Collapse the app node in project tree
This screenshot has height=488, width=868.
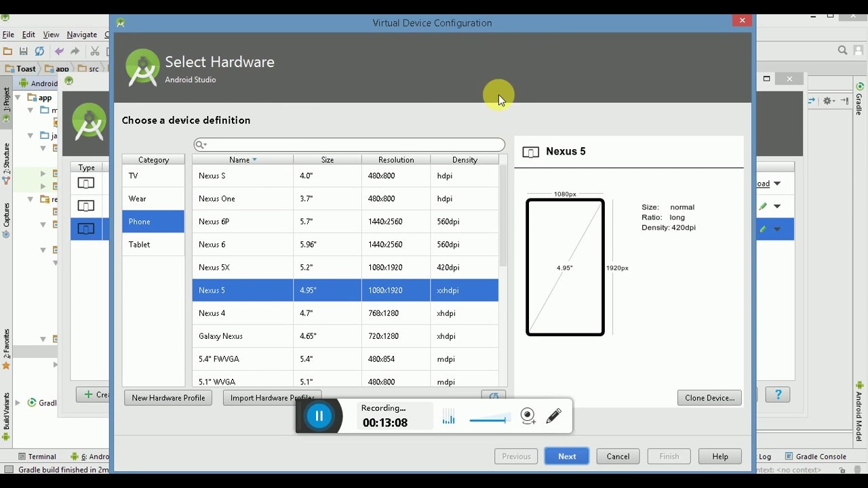tap(18, 98)
